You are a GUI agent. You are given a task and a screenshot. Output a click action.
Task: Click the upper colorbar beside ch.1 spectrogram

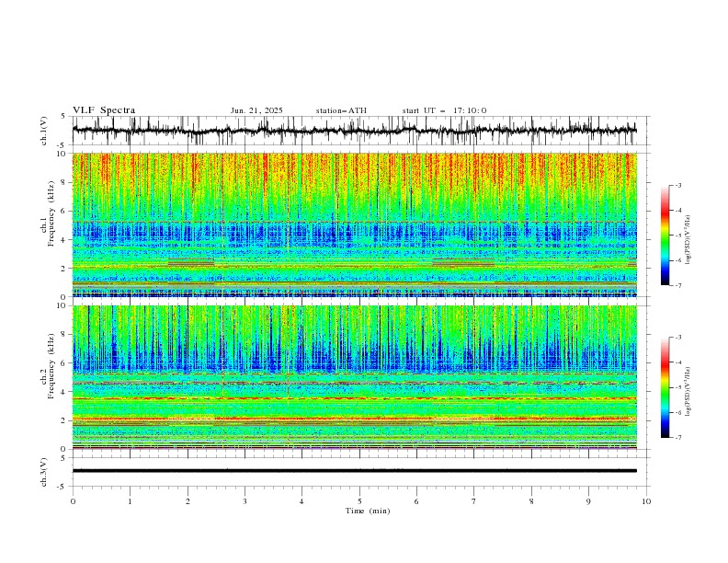click(665, 236)
